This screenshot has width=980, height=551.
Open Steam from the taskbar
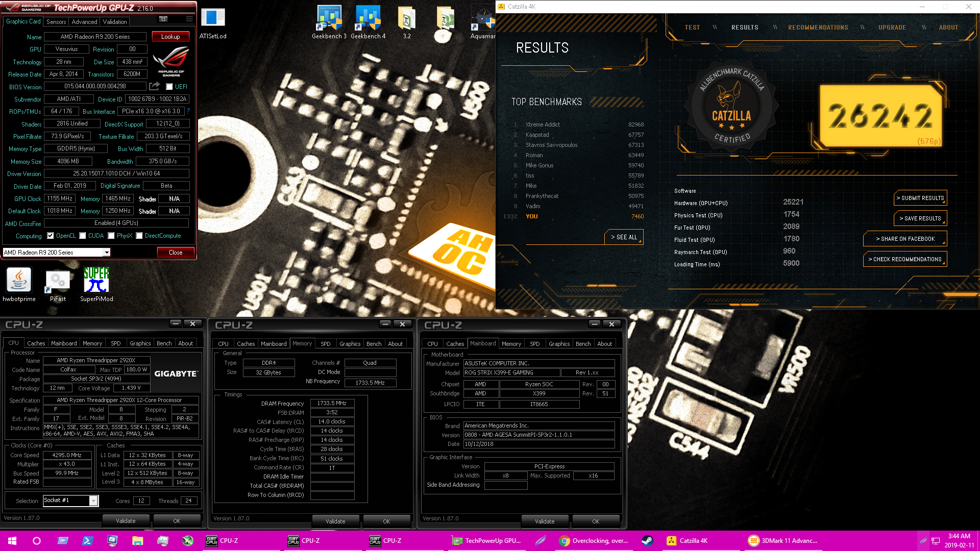coord(647,541)
